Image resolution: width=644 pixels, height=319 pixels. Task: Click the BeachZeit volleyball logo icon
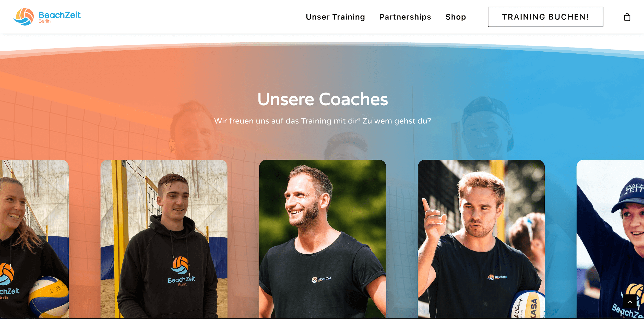(x=24, y=16)
